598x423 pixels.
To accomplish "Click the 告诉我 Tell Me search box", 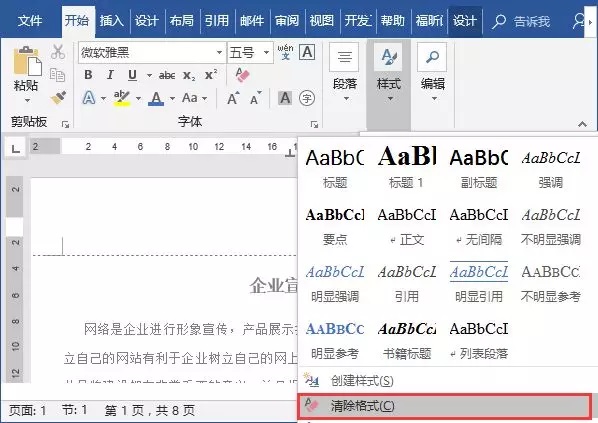I will pos(521,21).
